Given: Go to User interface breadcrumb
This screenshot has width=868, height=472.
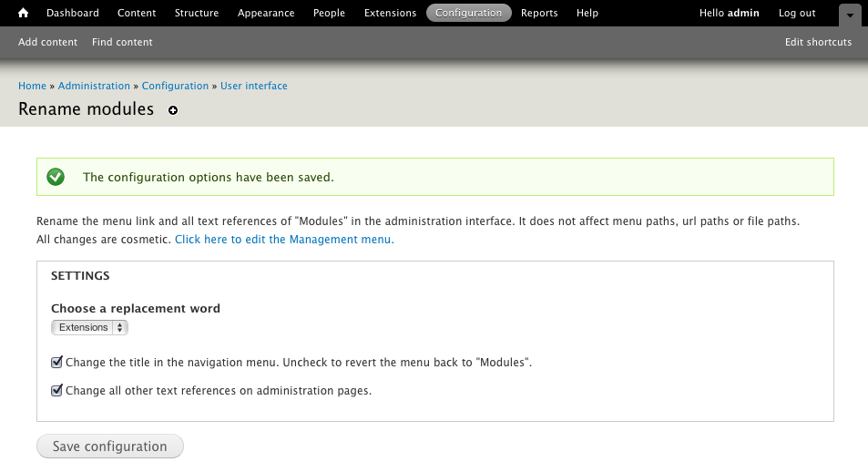Looking at the screenshot, I should tap(253, 86).
